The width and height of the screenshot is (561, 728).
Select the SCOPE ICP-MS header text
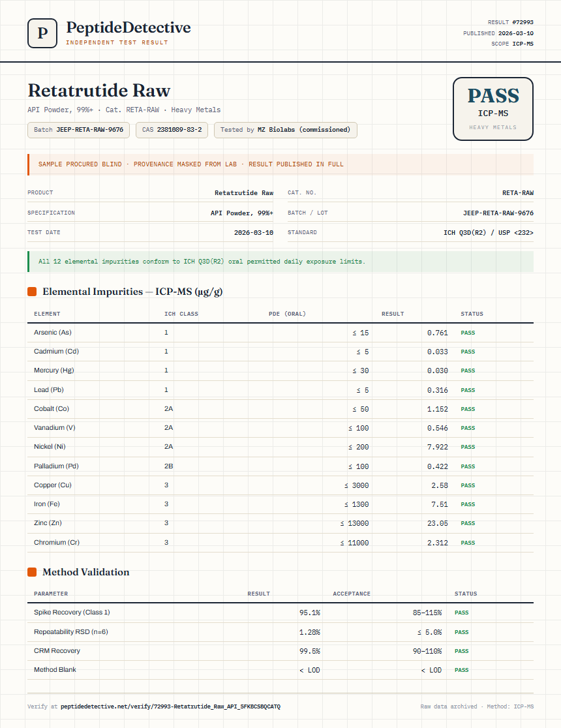click(512, 44)
